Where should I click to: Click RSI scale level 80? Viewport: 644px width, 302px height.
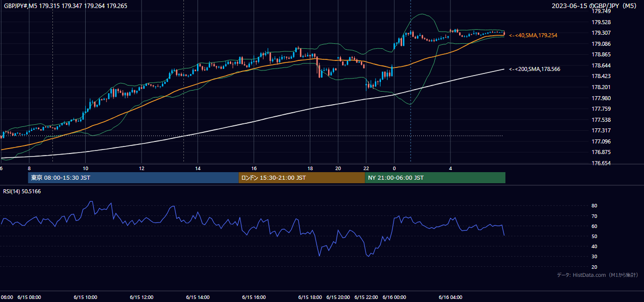[x=594, y=206]
